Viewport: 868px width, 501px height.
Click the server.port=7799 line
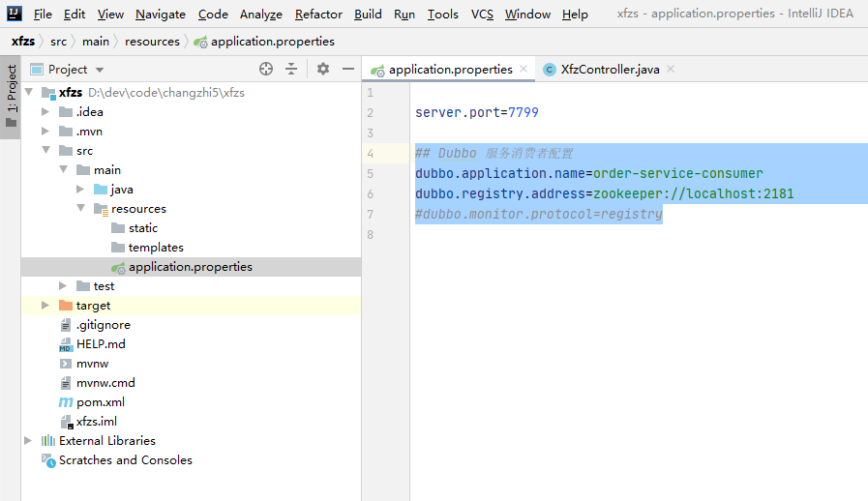pos(477,112)
